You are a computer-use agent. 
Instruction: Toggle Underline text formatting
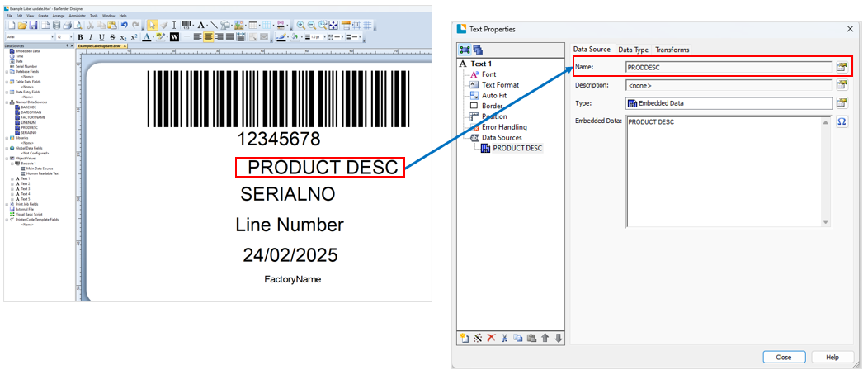coord(101,37)
